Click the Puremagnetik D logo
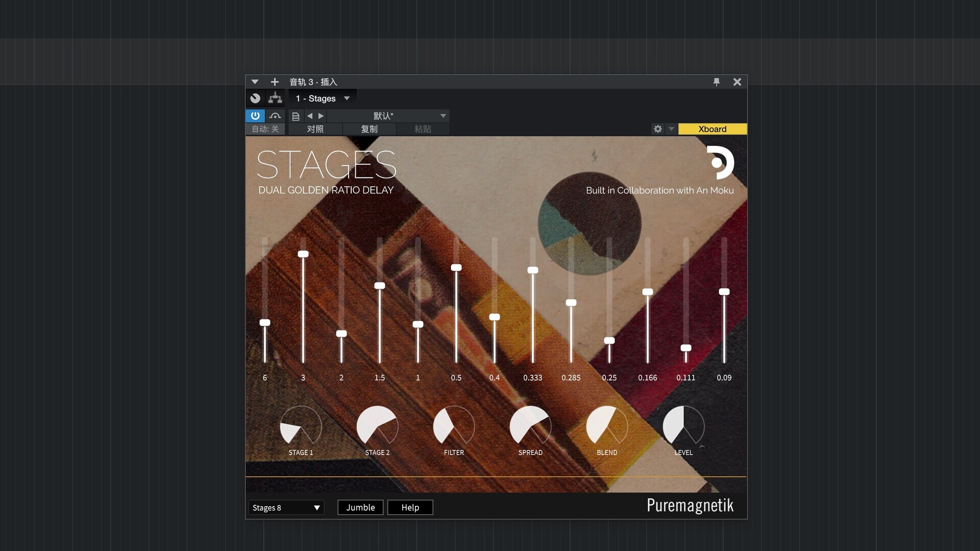980x551 pixels. tap(720, 163)
